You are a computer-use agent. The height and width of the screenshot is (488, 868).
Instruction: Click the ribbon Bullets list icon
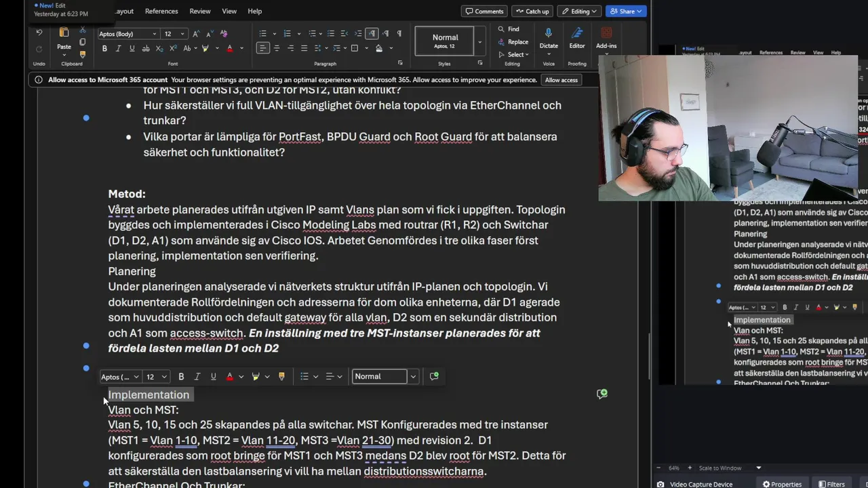click(263, 34)
